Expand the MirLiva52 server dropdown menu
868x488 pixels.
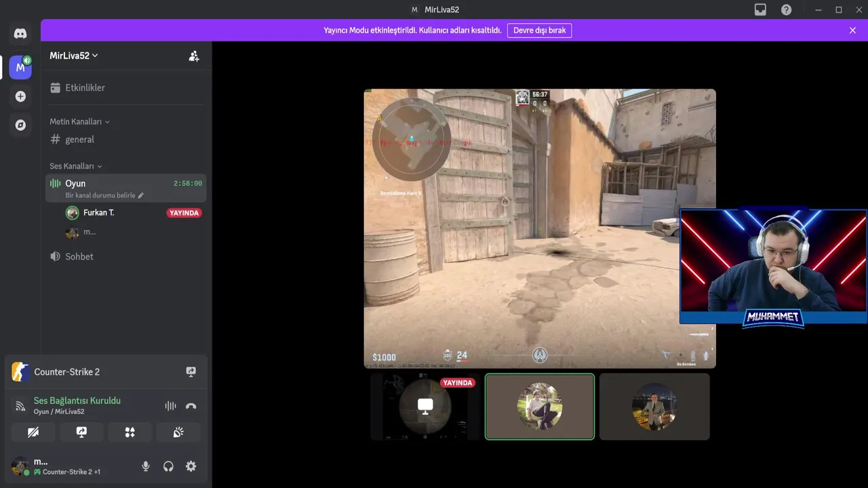[74, 56]
